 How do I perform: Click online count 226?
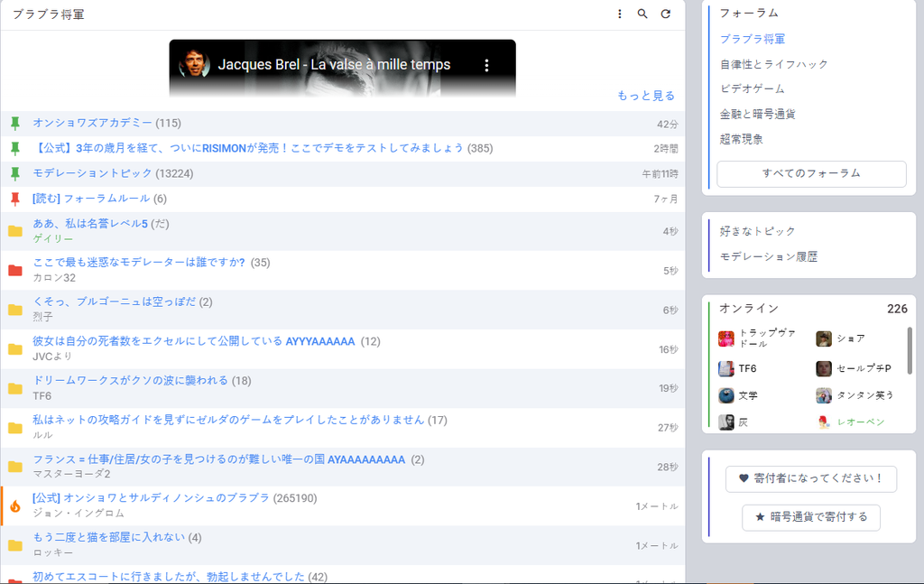pyautogui.click(x=897, y=309)
